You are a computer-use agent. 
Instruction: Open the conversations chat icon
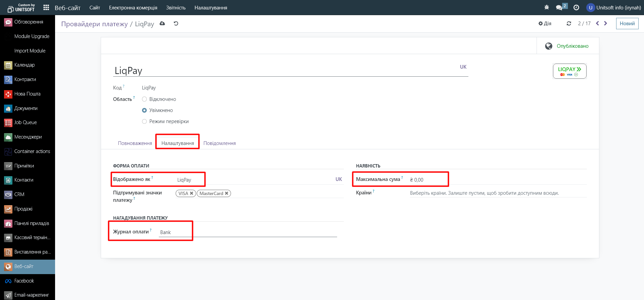[x=559, y=7]
